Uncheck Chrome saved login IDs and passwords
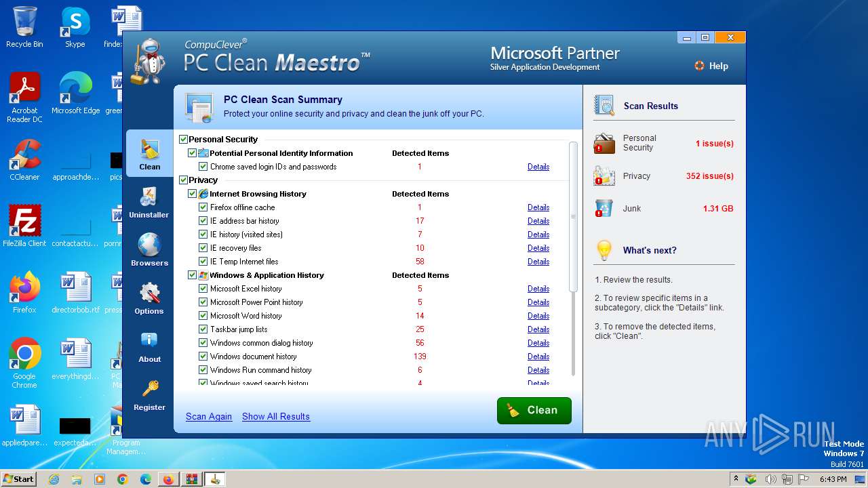Image resolution: width=868 pixels, height=488 pixels. [x=203, y=167]
